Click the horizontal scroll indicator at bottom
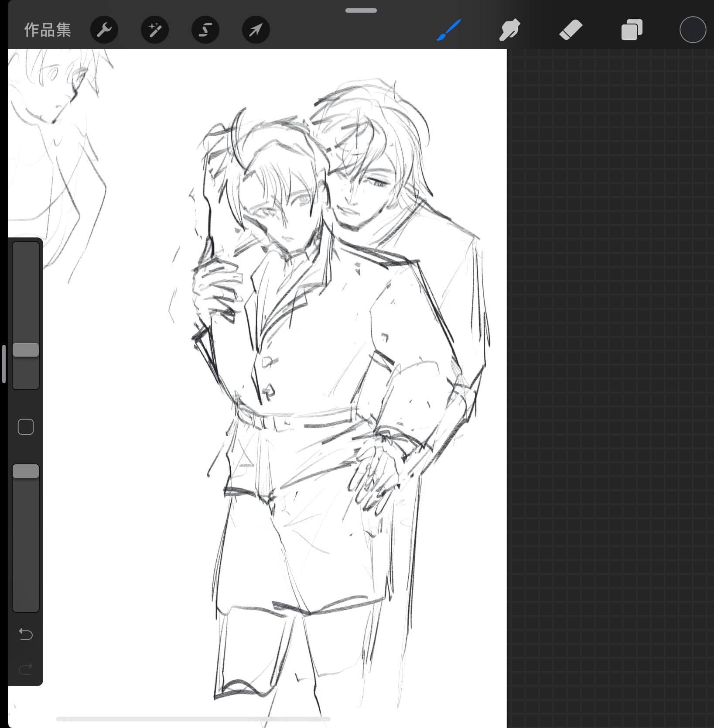The height and width of the screenshot is (728, 714). [193, 719]
